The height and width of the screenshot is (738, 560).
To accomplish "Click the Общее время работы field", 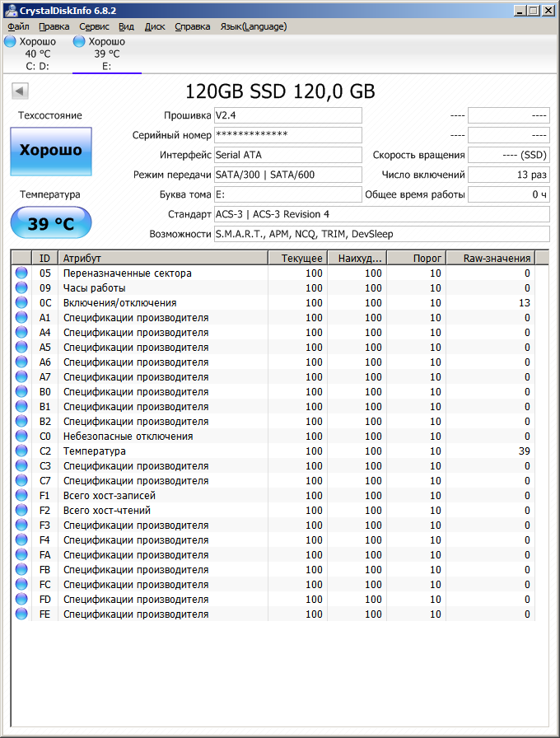I will click(x=509, y=194).
